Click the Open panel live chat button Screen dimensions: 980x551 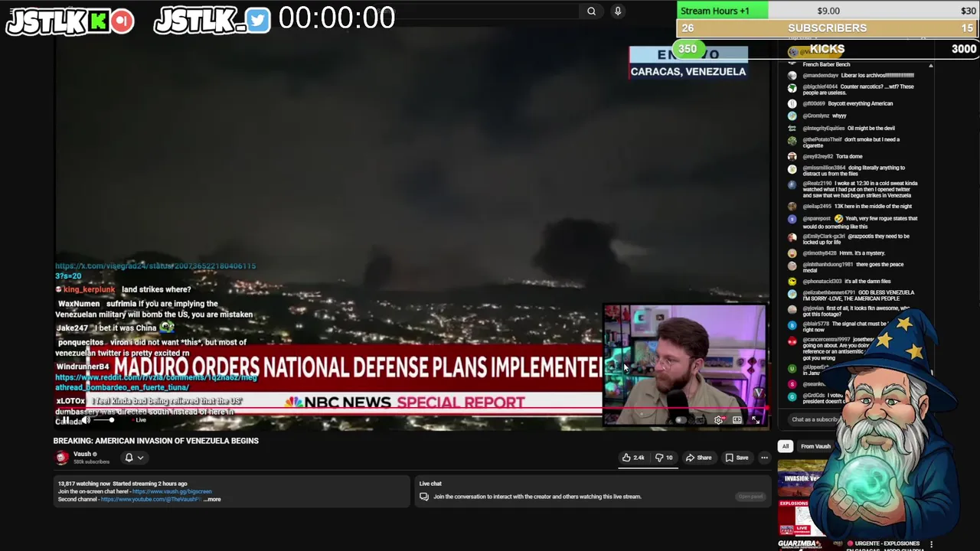click(x=750, y=497)
